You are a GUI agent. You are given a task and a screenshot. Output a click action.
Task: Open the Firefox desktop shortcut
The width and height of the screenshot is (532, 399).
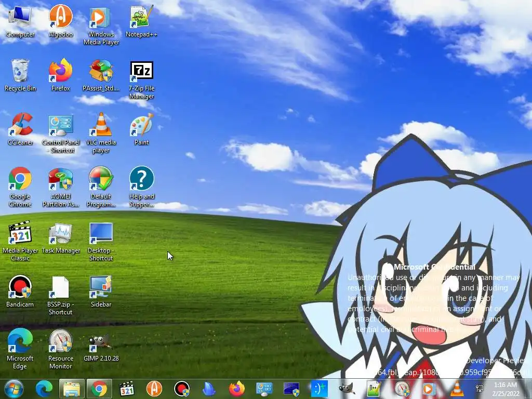coord(61,75)
